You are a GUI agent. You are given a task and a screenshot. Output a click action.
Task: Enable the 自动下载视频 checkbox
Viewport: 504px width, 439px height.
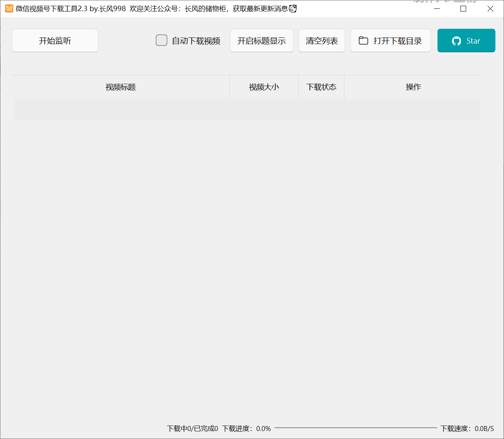(161, 40)
